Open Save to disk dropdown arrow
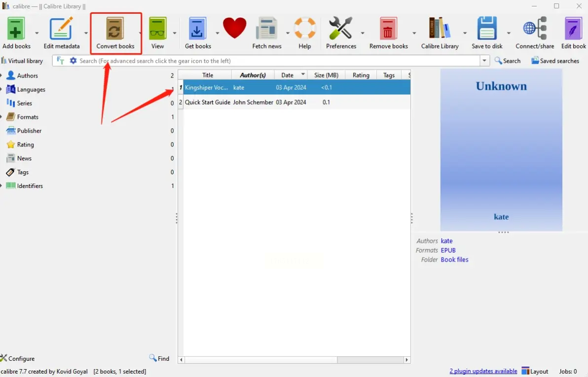Viewport: 588px width, 377px height. coord(509,34)
